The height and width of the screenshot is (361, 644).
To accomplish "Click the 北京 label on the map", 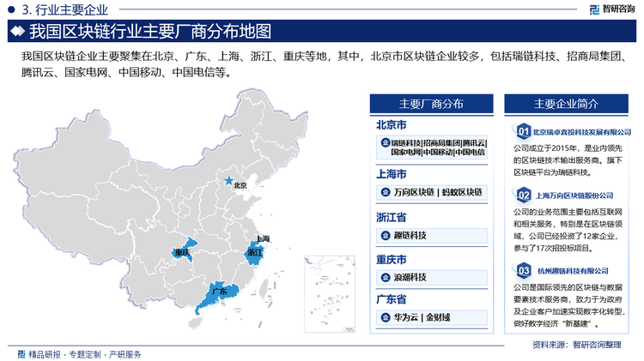I will point(240,186).
